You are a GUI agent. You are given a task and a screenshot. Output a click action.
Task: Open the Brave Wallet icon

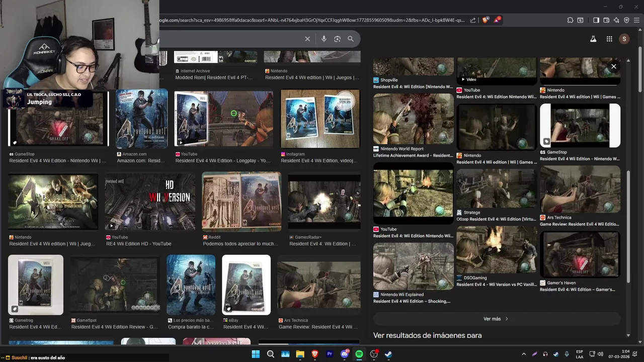click(606, 20)
